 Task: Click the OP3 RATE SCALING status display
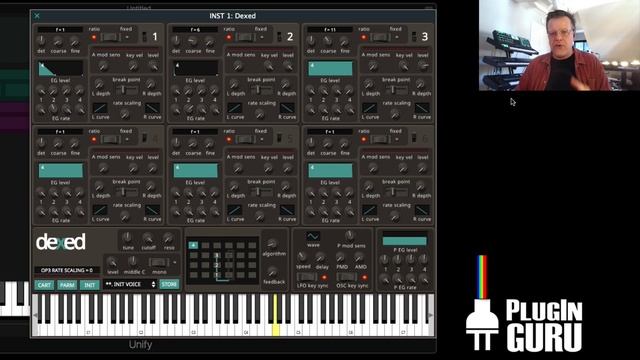tap(67, 270)
